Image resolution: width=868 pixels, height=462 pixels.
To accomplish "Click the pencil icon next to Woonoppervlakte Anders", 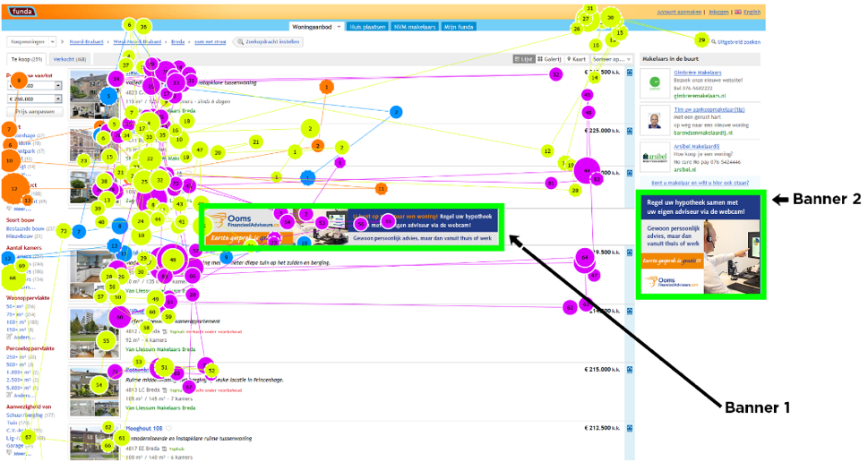I will coord(10,338).
